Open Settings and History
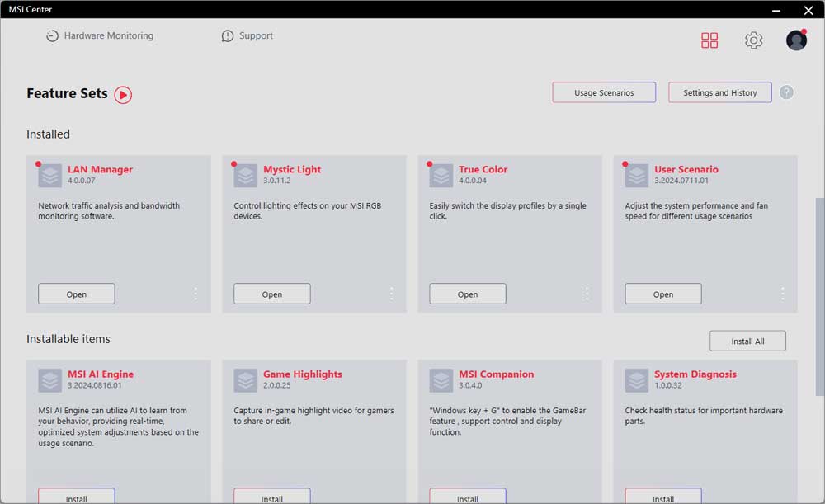 (719, 92)
